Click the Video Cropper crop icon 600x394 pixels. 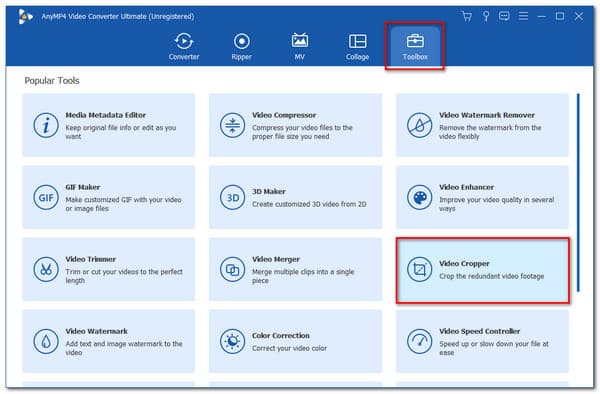click(x=419, y=269)
